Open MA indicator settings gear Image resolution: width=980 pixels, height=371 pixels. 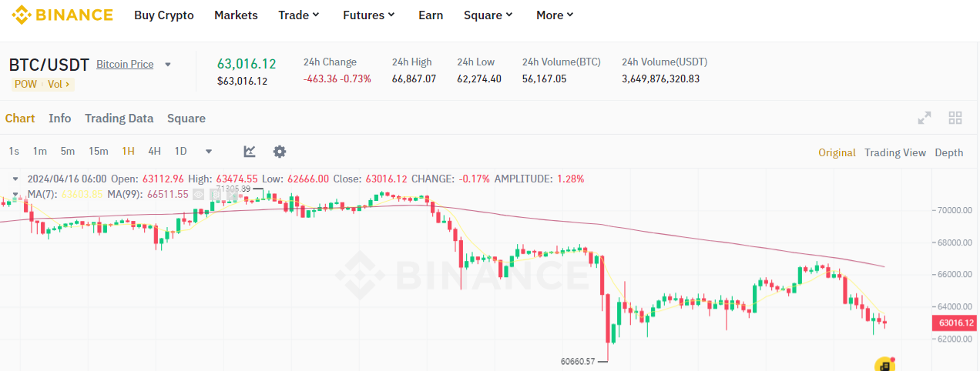tap(216, 194)
